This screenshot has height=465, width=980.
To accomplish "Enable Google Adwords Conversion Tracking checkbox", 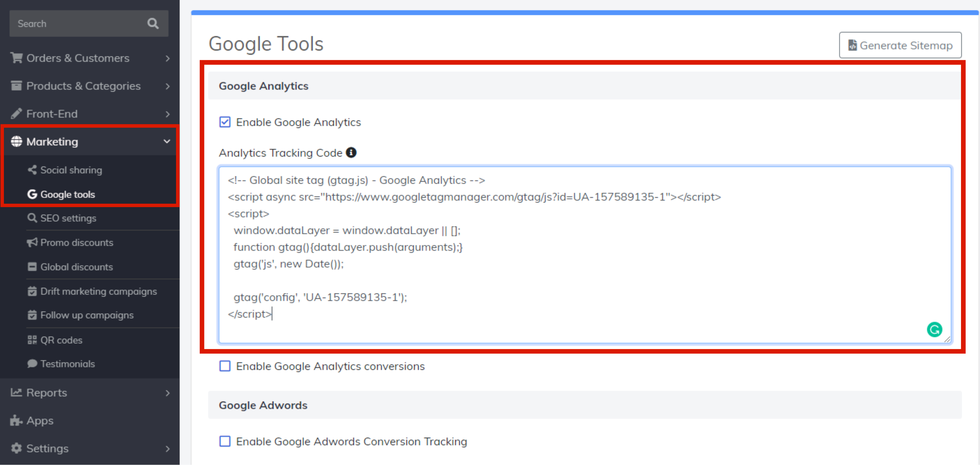I will tap(225, 441).
